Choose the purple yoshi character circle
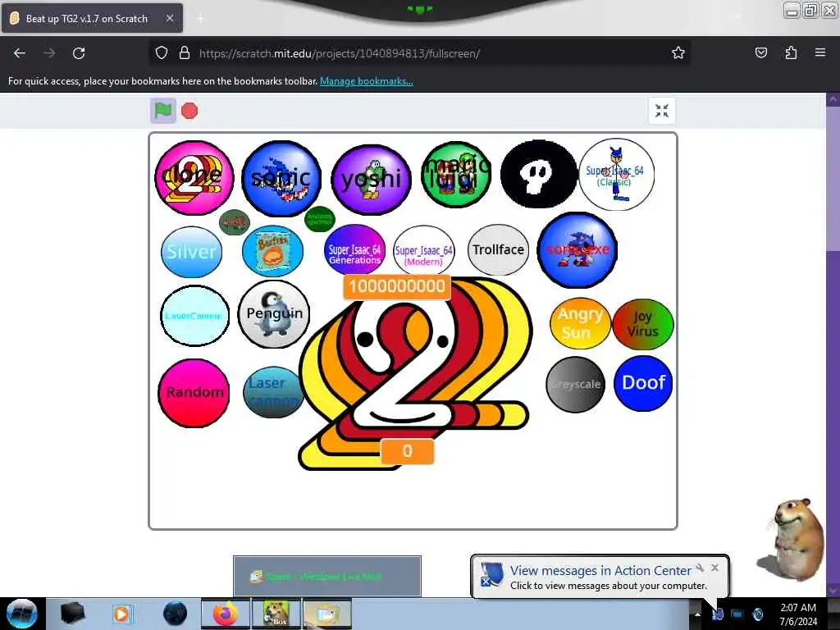Image resolution: width=840 pixels, height=630 pixels. [x=371, y=179]
